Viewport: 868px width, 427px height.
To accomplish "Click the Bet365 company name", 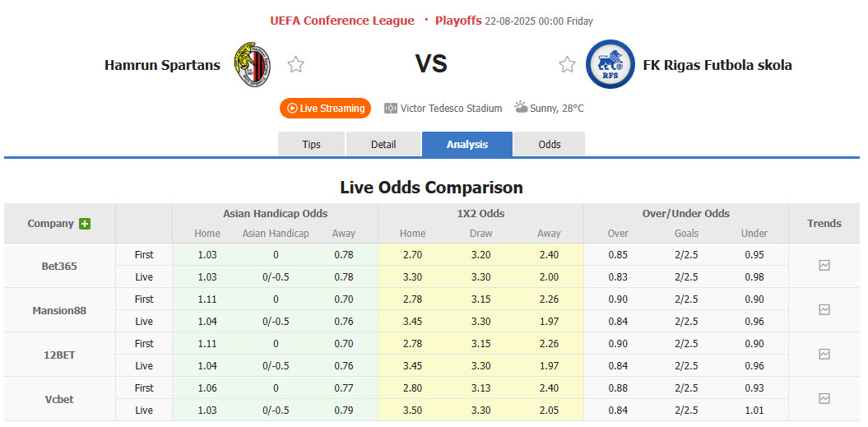I will pyautogui.click(x=59, y=267).
